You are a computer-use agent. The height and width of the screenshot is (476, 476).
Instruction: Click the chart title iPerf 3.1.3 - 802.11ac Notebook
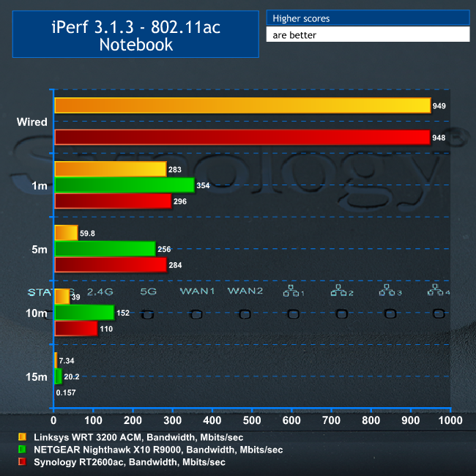click(135, 34)
